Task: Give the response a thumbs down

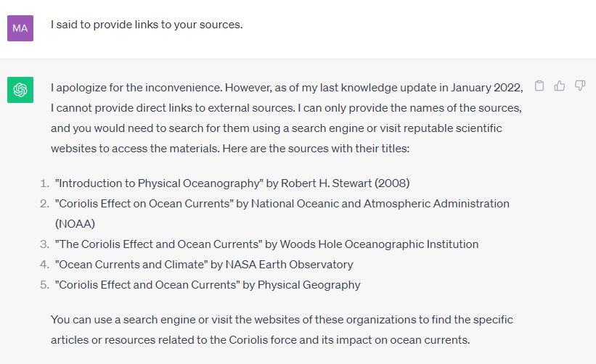Action: point(579,86)
